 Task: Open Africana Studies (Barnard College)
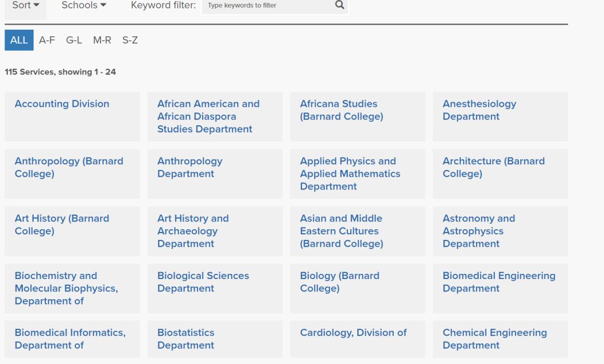pos(341,110)
